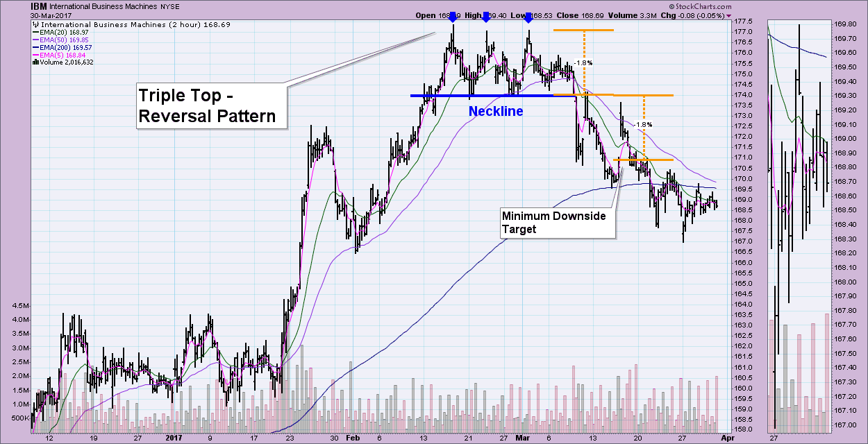868x444 pixels.
Task: Select the Triple Top - Reversal Pattern callout
Action: pos(212,105)
